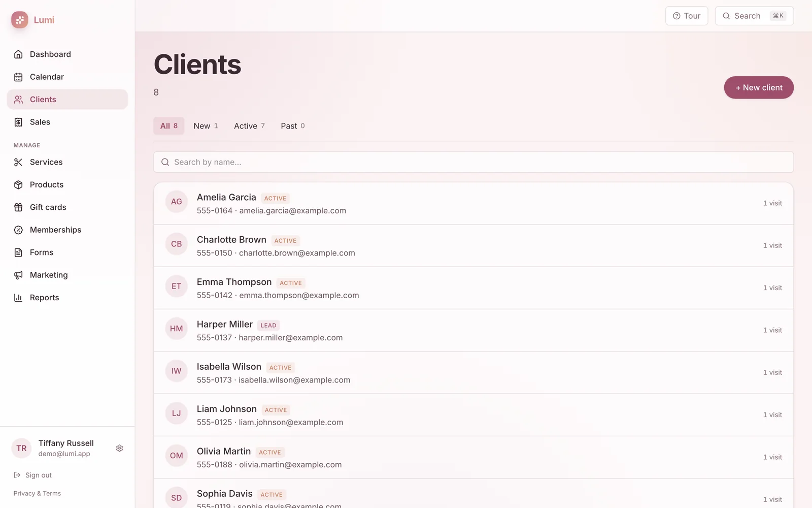The image size is (812, 508).
Task: Click Amelia Garcia's AG avatar
Action: coord(176,202)
